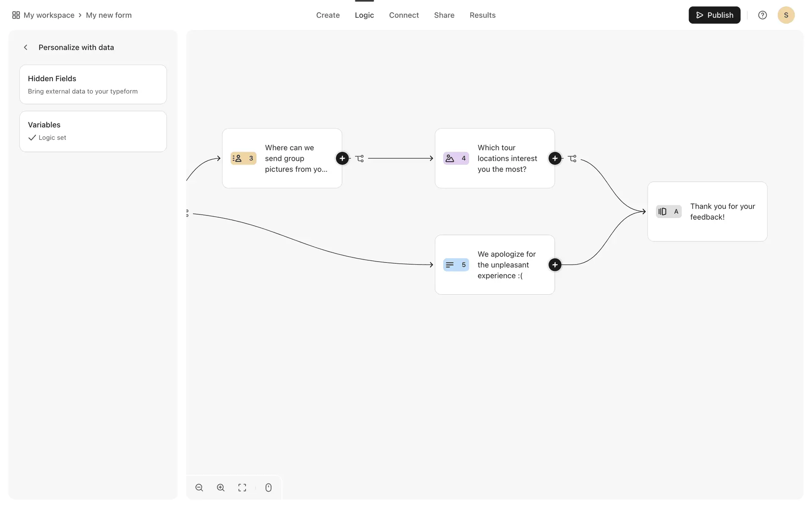Select the Thank you for your feedback node
Viewport: 812px width, 508px height.
[x=707, y=212]
